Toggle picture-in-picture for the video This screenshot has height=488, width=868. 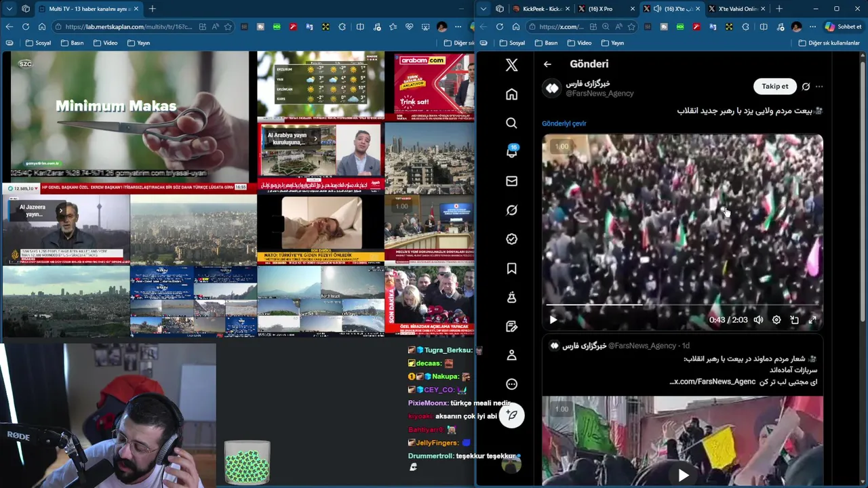[795, 320]
